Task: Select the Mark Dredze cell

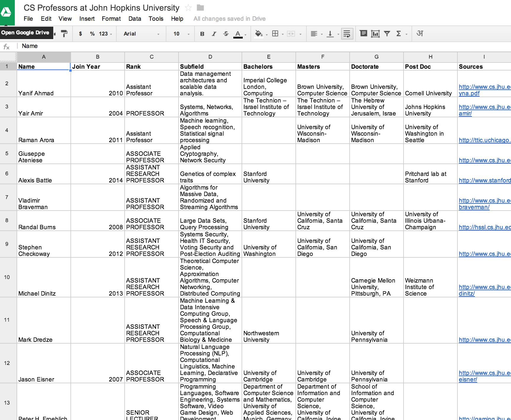Action: coord(44,320)
